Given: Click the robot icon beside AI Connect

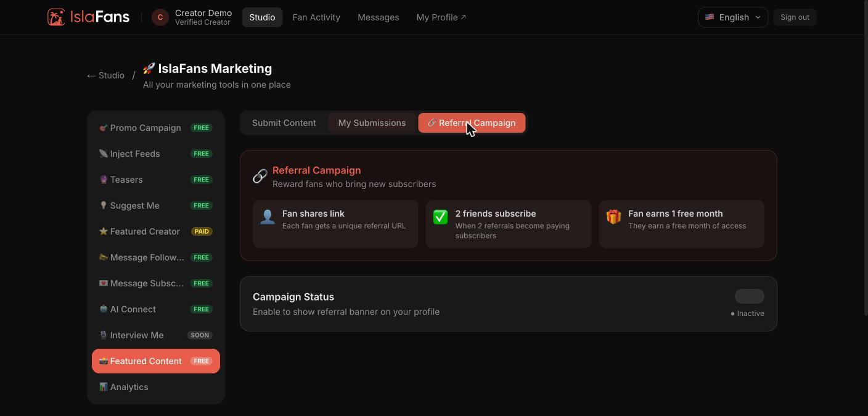Looking at the screenshot, I should tap(103, 309).
